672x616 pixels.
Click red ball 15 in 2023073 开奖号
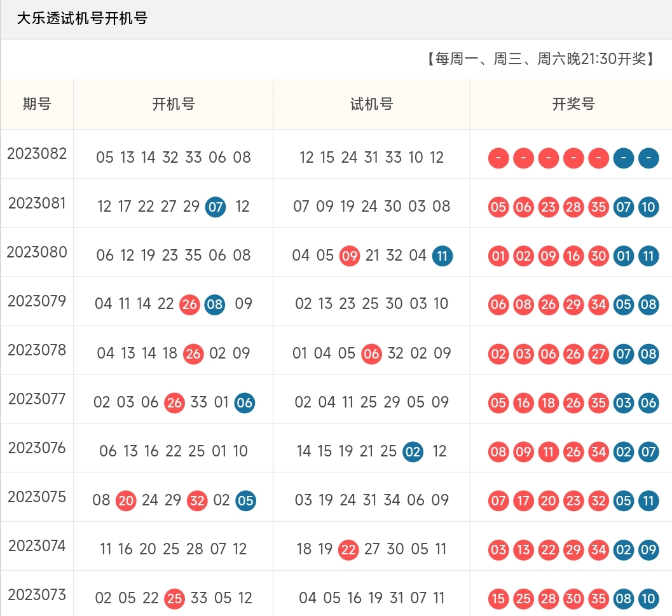pos(498,598)
